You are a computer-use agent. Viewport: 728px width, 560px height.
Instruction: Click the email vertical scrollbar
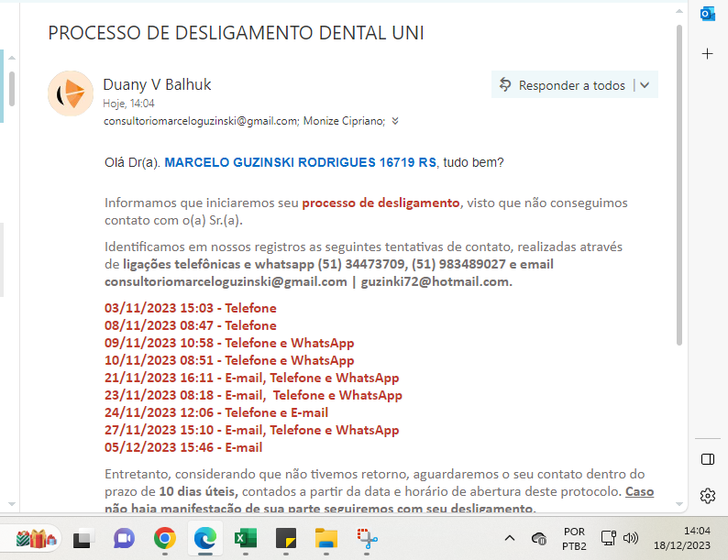[x=678, y=183]
